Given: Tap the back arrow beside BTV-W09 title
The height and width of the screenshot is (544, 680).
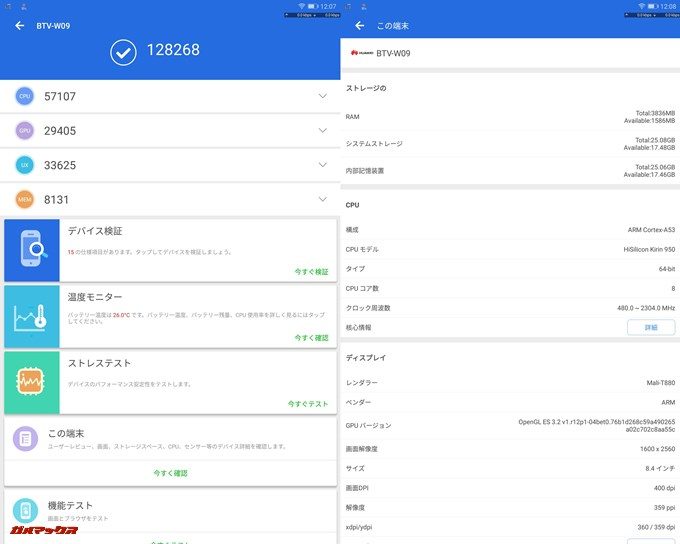Looking at the screenshot, I should (19, 26).
